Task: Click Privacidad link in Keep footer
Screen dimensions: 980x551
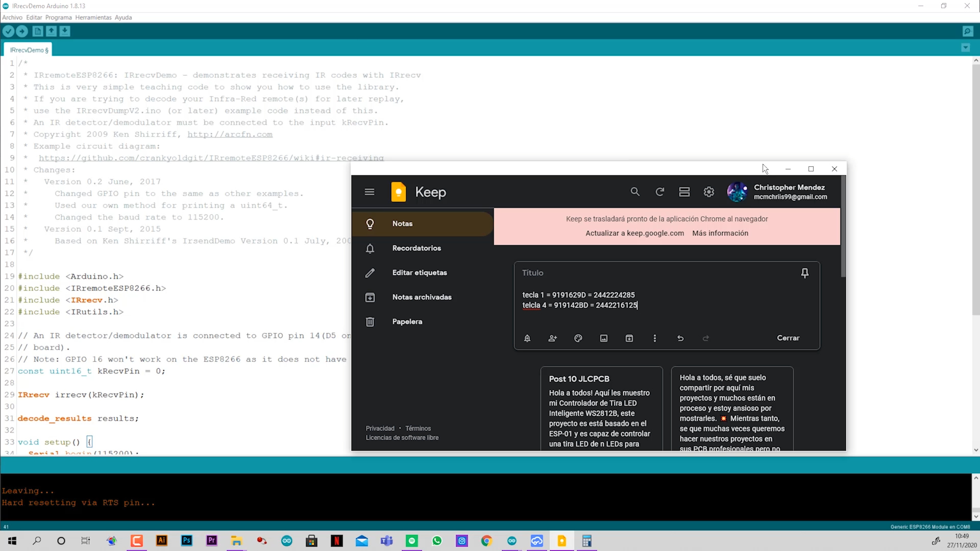Action: point(380,429)
